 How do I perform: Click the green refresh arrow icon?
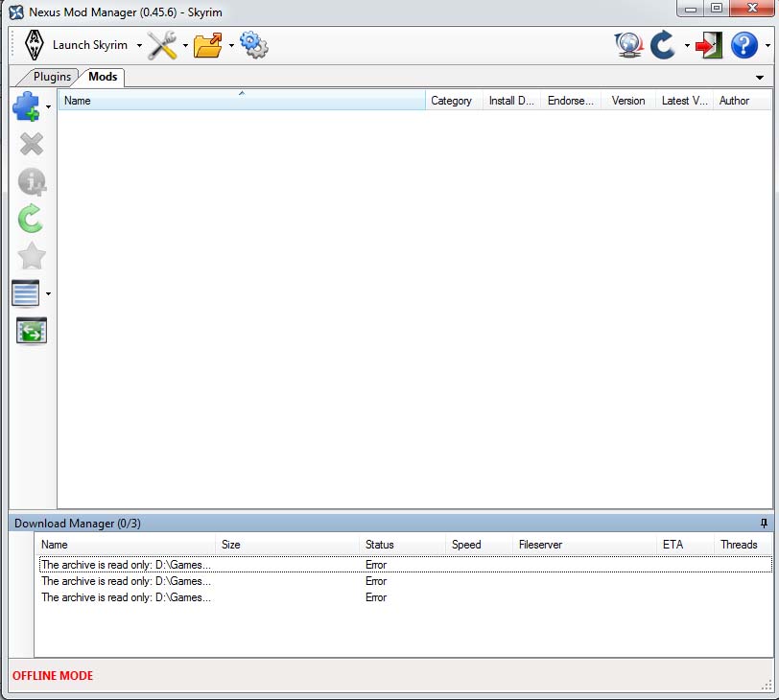tap(31, 219)
